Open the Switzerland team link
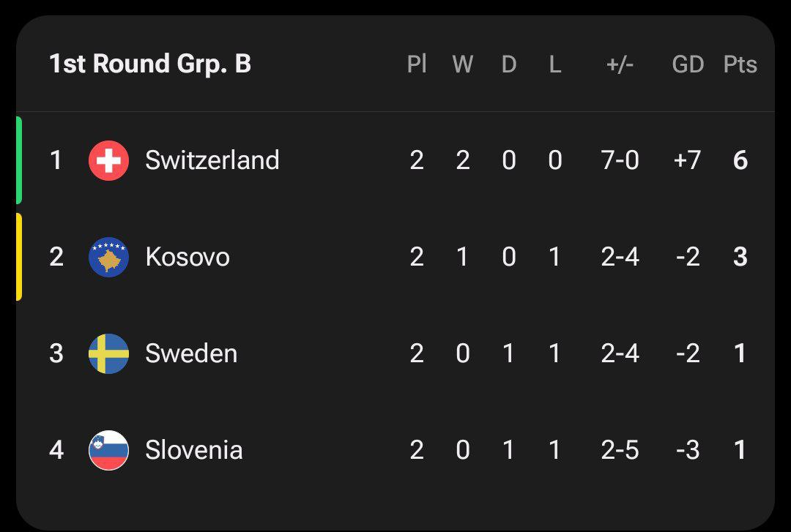 [212, 160]
